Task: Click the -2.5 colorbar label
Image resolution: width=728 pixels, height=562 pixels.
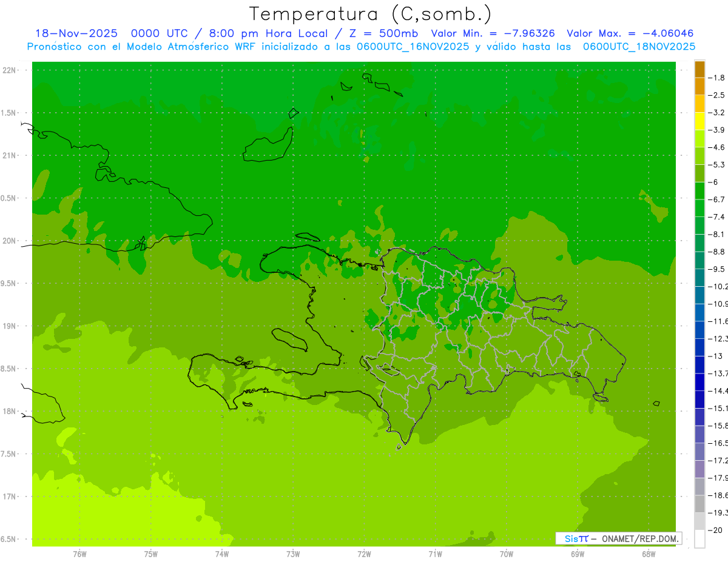Action: [x=717, y=95]
